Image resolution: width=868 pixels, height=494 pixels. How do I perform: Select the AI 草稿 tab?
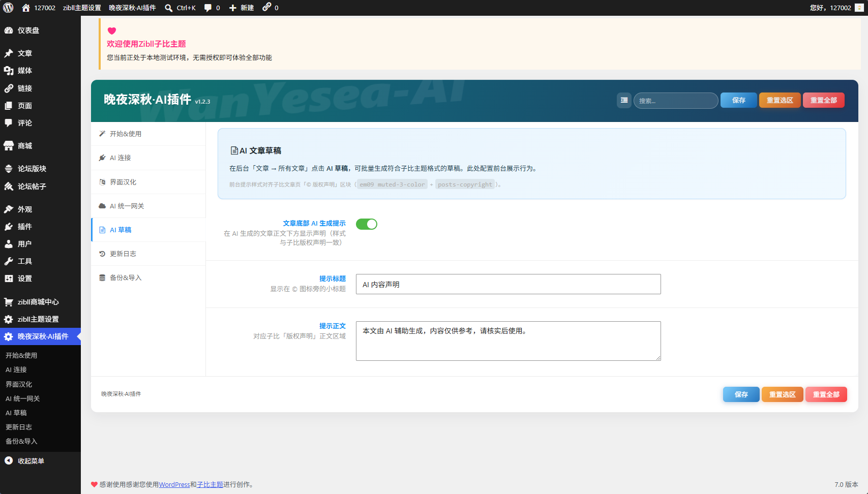tap(148, 230)
